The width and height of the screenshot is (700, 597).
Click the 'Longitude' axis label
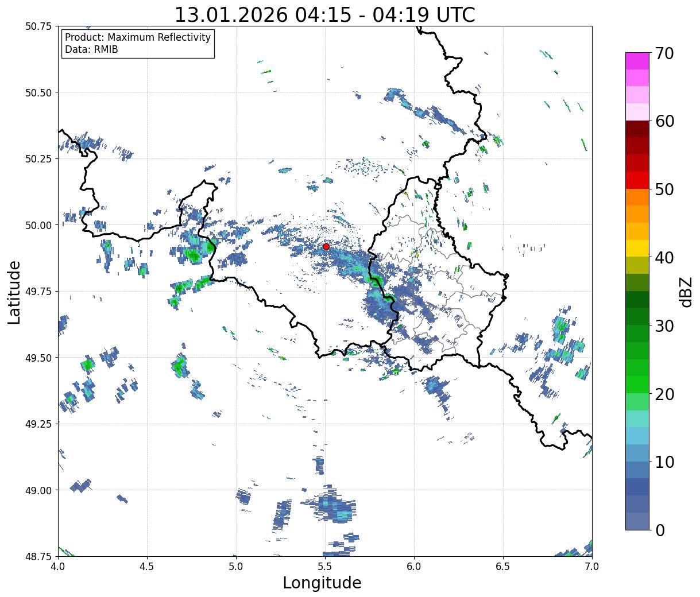[322, 583]
